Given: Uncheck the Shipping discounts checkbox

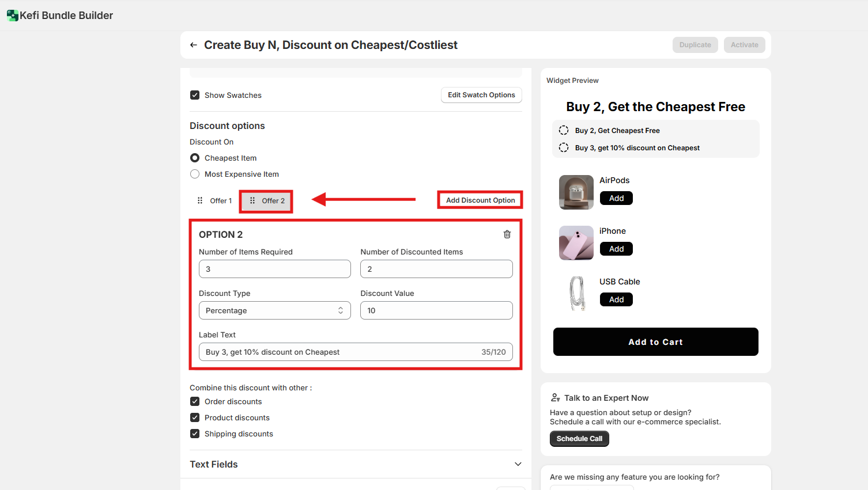Looking at the screenshot, I should click(195, 434).
